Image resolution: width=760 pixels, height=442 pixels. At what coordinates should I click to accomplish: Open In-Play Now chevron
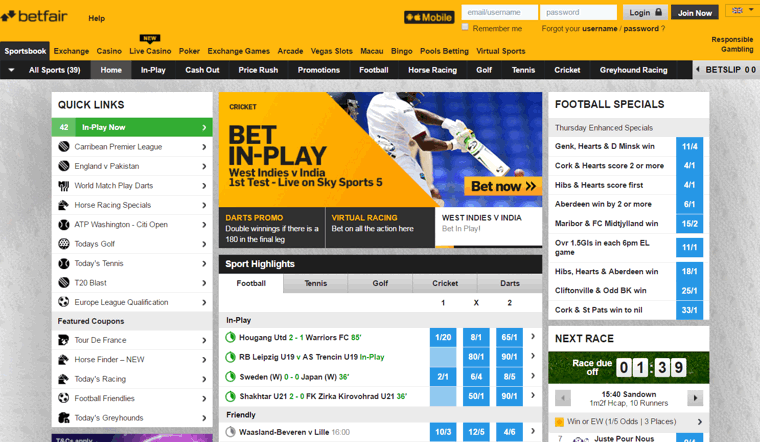pyautogui.click(x=204, y=127)
